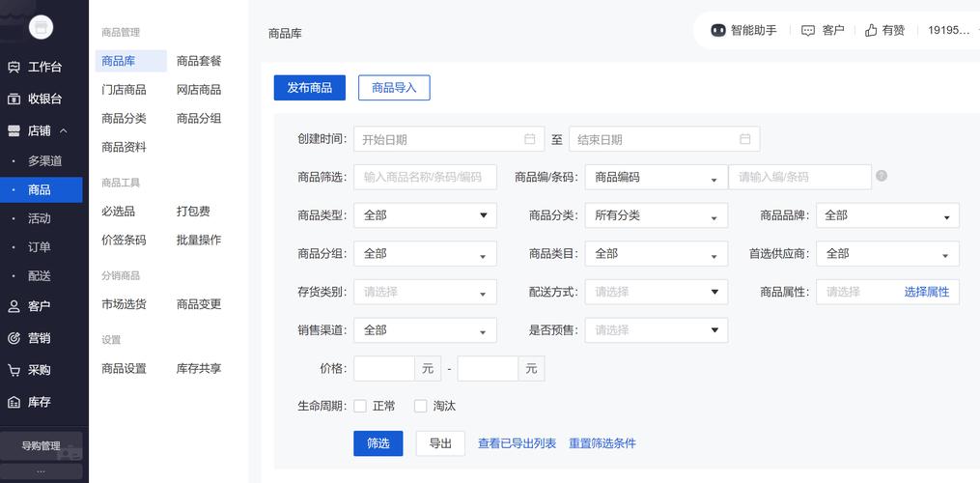980x483 pixels.
Task: Open 网店商品 submenu item
Action: click(199, 90)
